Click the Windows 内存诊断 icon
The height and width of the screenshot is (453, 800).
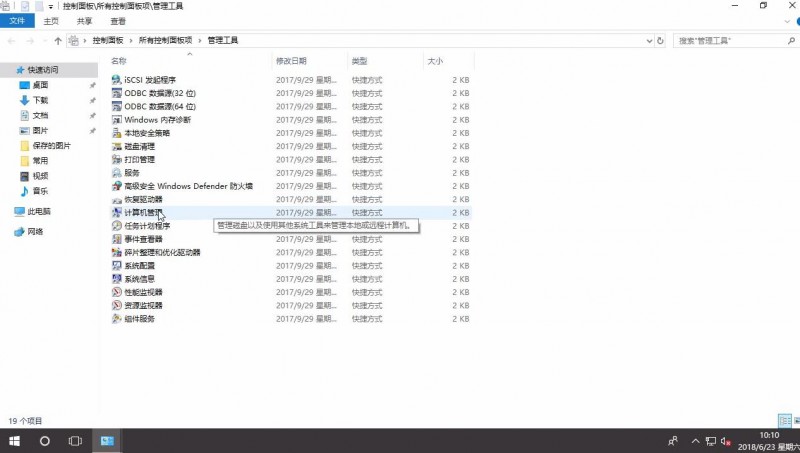click(117, 120)
